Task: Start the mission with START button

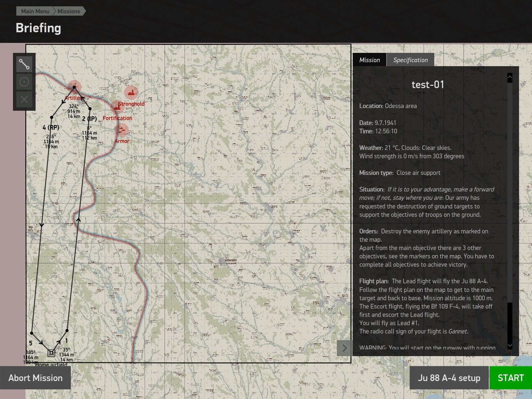Action: (x=511, y=378)
